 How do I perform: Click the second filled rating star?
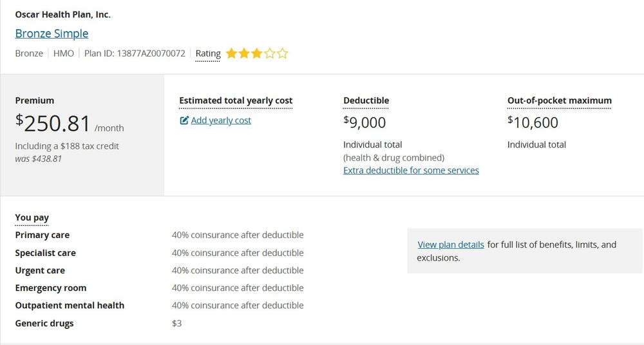[x=244, y=54]
